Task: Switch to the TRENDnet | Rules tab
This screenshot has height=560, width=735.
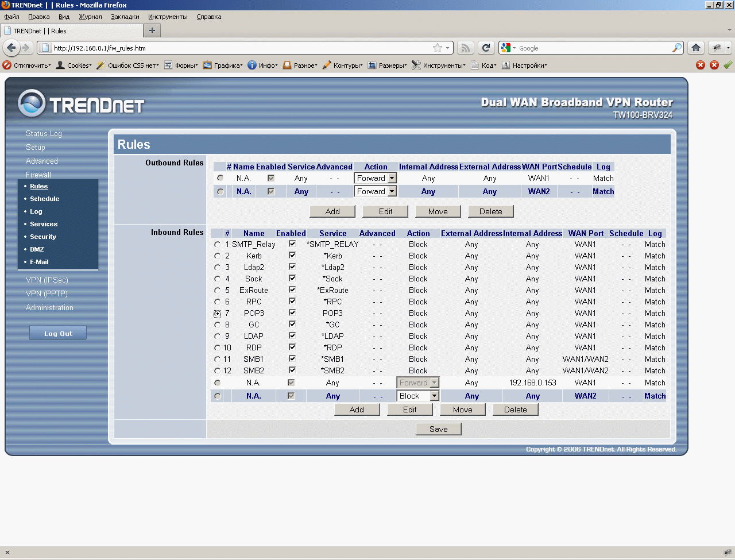Action: 72,30
